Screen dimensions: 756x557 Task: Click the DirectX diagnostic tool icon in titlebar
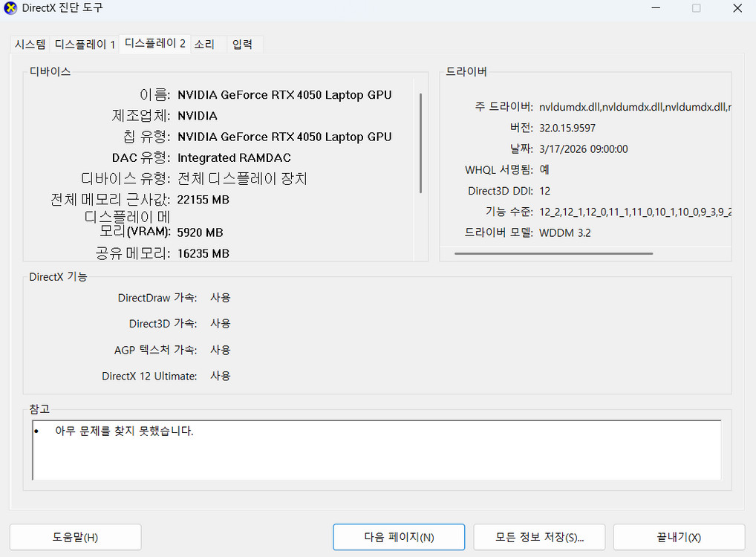tap(11, 8)
